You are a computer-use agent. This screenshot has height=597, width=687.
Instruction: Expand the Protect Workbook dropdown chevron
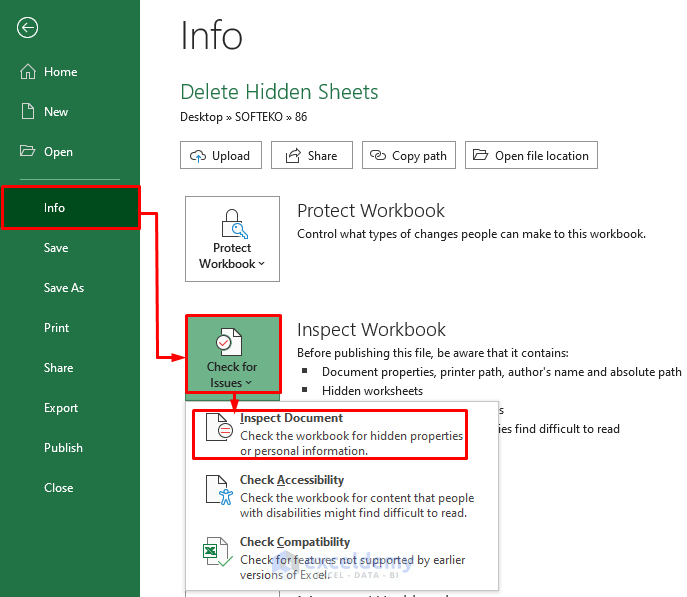pyautogui.click(x=262, y=264)
